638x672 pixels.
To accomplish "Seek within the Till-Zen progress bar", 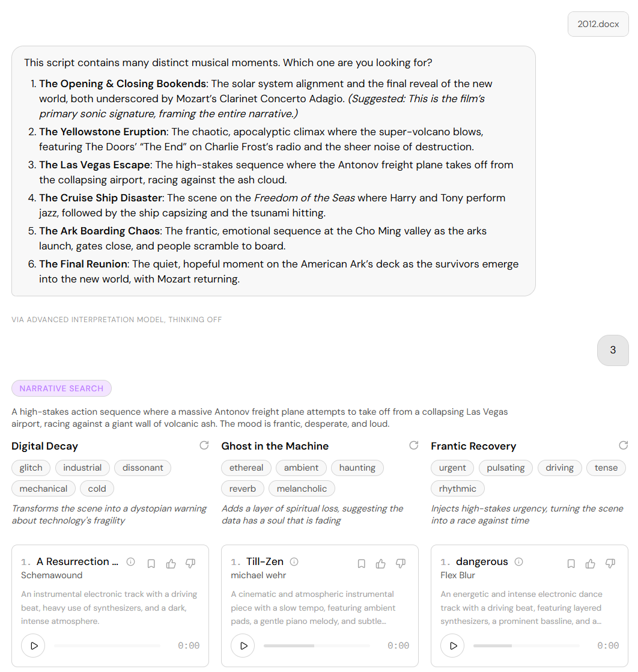I will point(317,646).
